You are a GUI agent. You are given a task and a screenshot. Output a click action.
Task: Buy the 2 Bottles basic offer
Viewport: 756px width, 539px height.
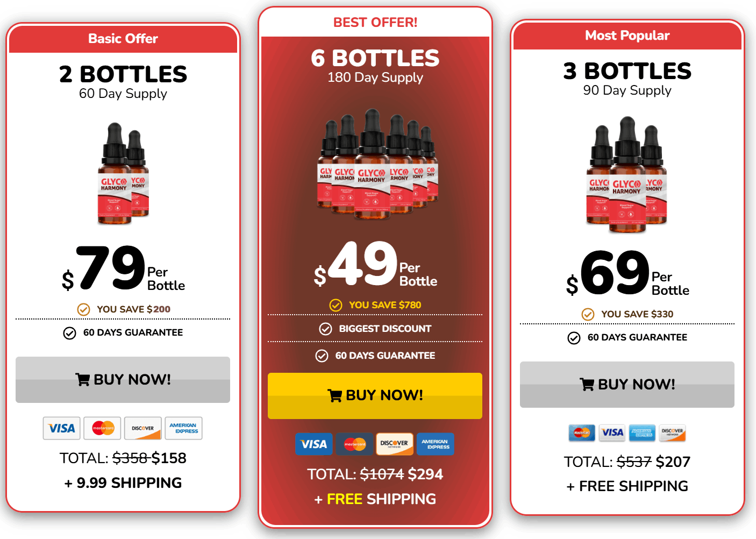pos(123,380)
